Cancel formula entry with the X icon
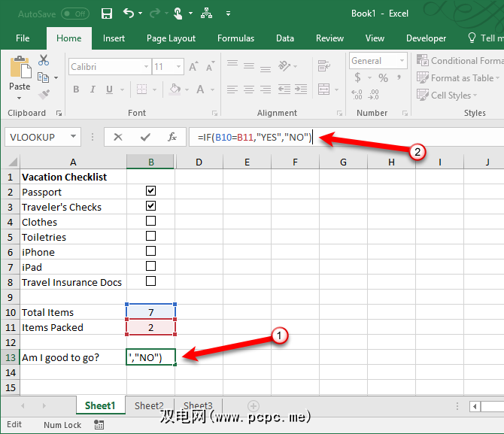 click(x=117, y=137)
